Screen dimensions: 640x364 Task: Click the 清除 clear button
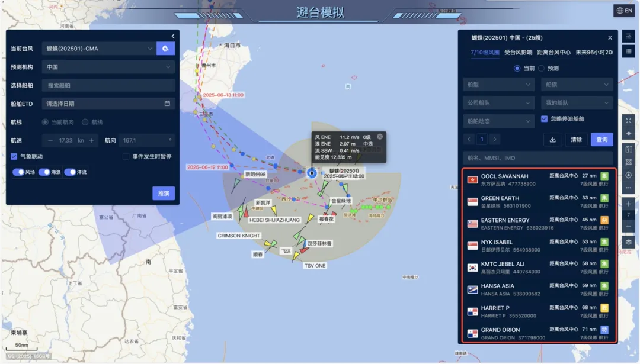577,140
